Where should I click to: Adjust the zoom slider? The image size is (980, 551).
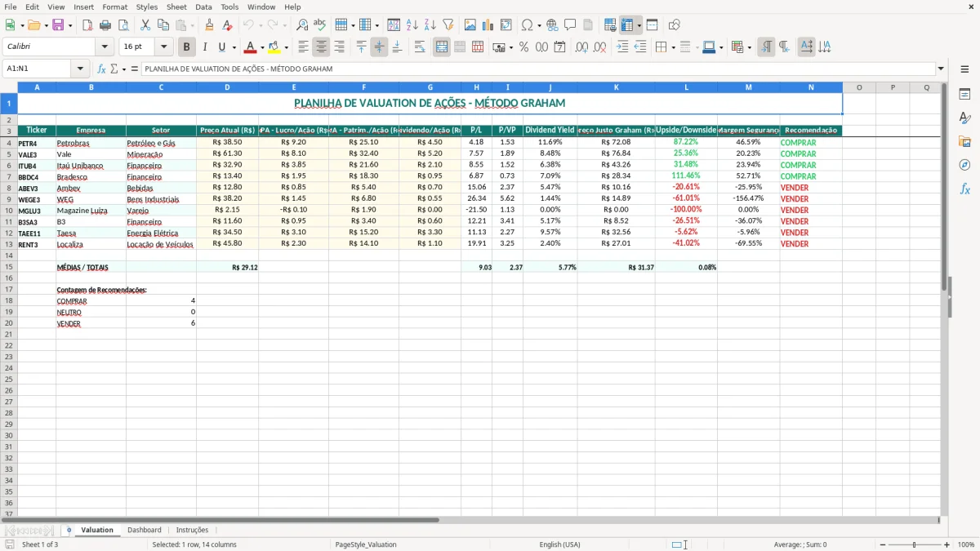(x=914, y=544)
